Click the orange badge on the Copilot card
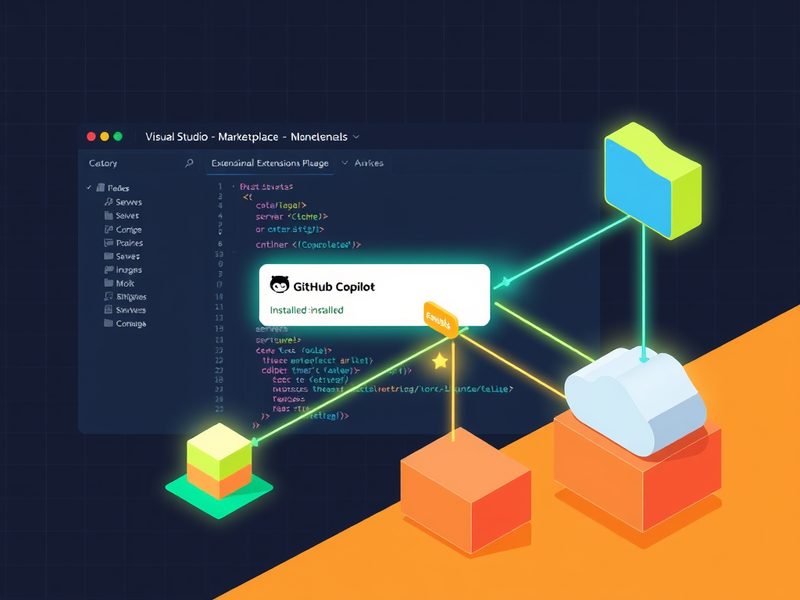This screenshot has height=600, width=800. [x=441, y=319]
